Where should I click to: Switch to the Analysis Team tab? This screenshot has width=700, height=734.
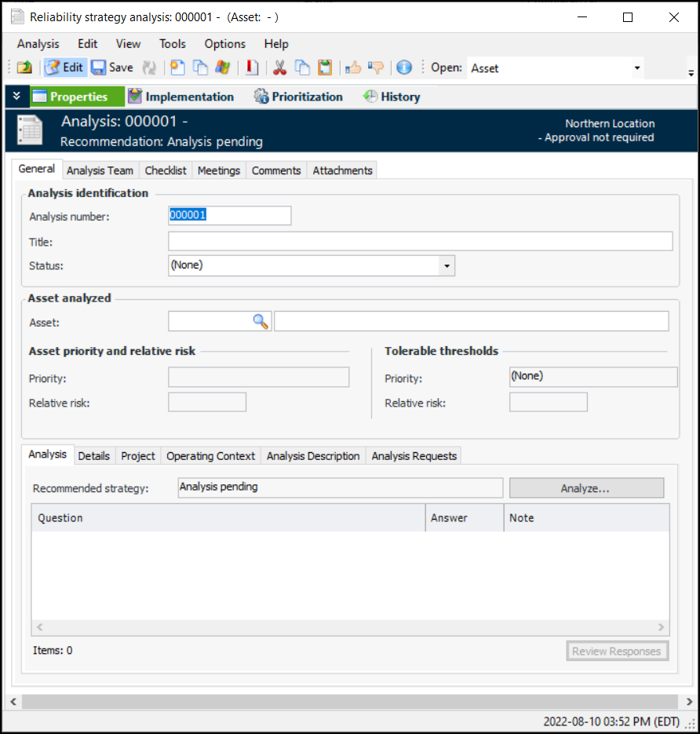100,170
